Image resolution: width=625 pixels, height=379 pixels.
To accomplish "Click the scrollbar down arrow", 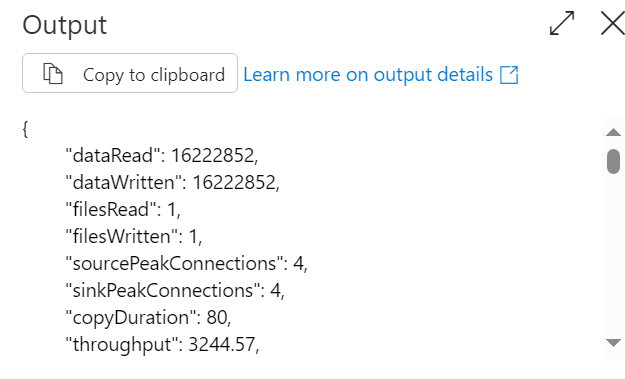I will (x=613, y=342).
